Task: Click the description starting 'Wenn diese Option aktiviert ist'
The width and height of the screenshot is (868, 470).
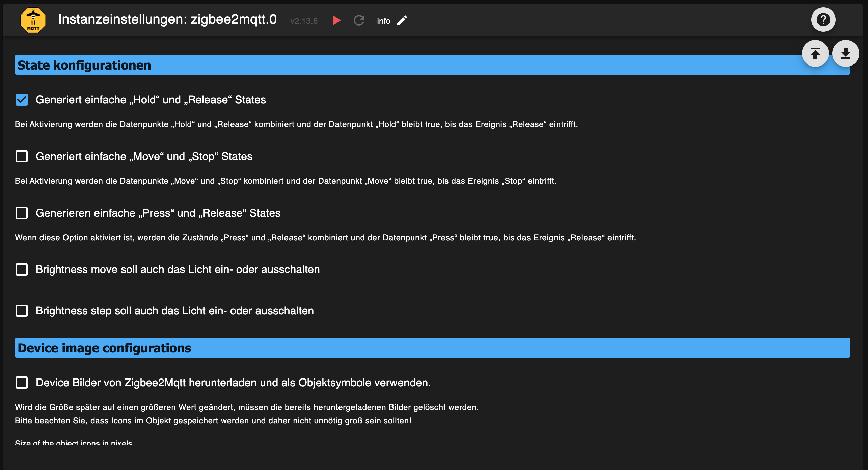Action: point(325,238)
